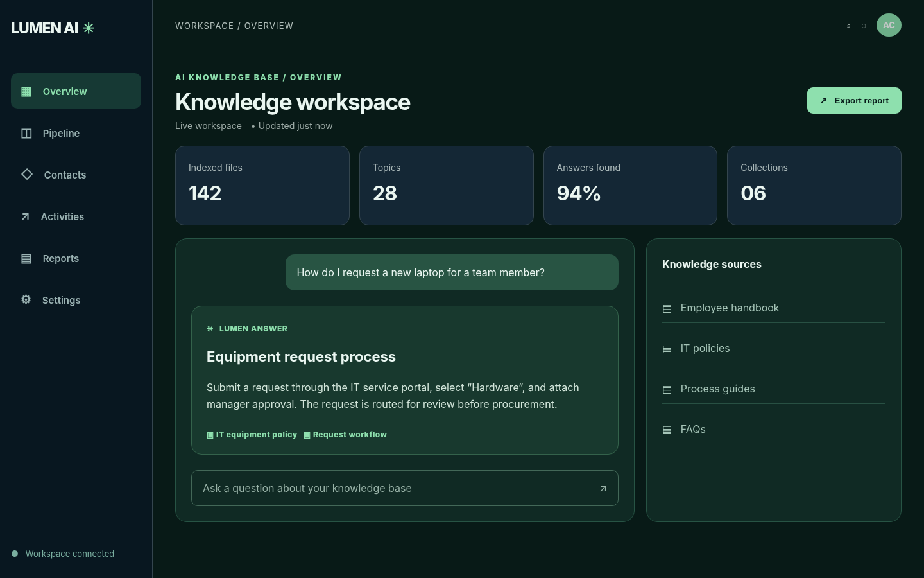924x578 pixels.
Task: Click the search magnifier icon in header
Action: pos(848,26)
